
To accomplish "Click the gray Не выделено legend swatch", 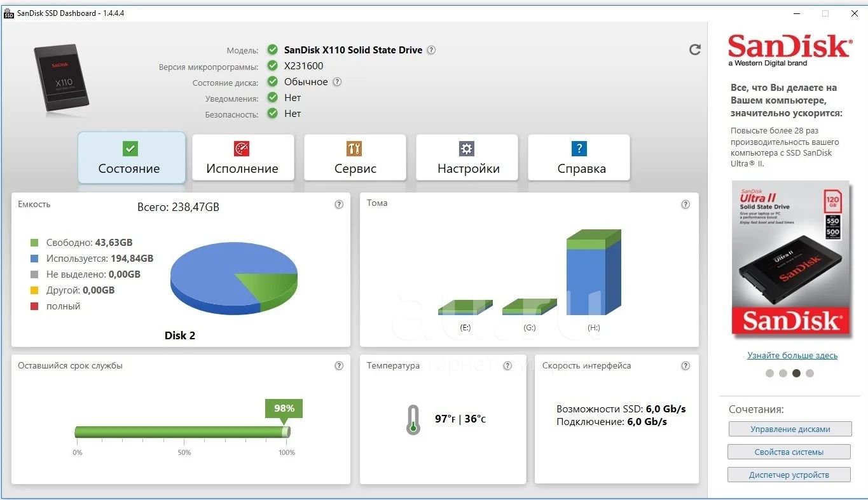I will pos(34,274).
